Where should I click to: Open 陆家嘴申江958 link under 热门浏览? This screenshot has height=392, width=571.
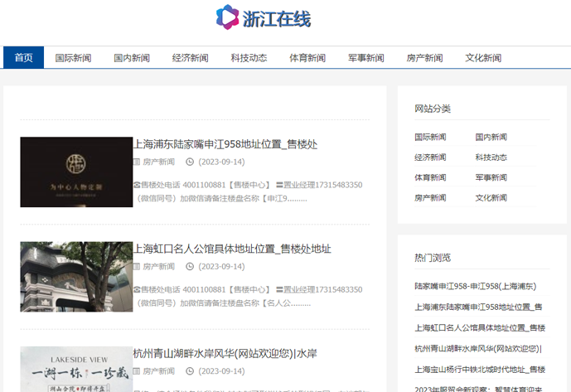(476, 286)
